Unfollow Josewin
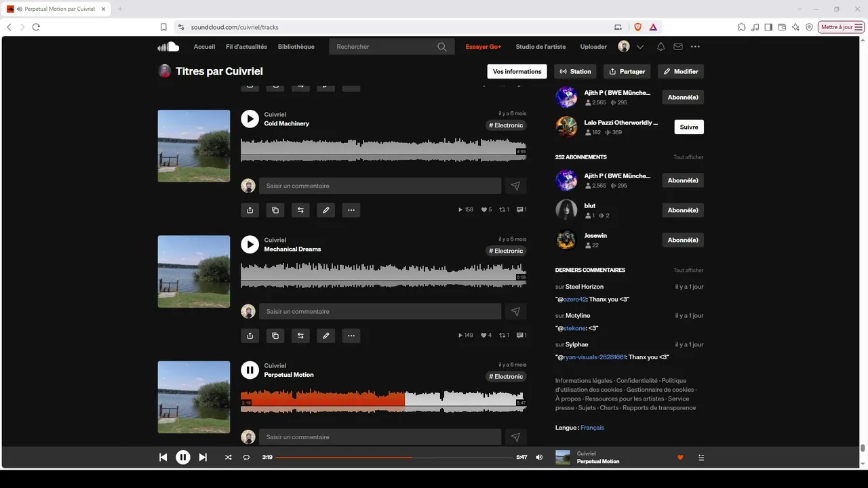 683,240
